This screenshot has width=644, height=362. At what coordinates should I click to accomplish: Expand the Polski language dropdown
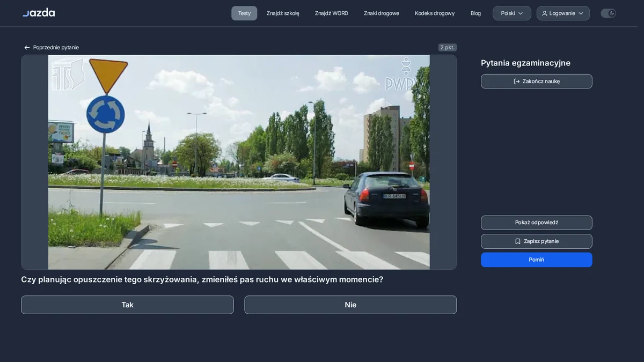point(512,13)
